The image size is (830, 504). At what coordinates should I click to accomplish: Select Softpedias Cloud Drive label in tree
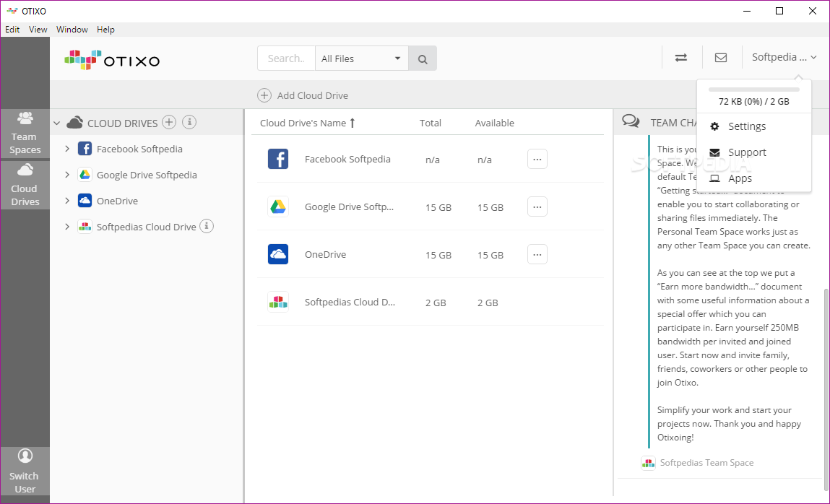point(146,227)
